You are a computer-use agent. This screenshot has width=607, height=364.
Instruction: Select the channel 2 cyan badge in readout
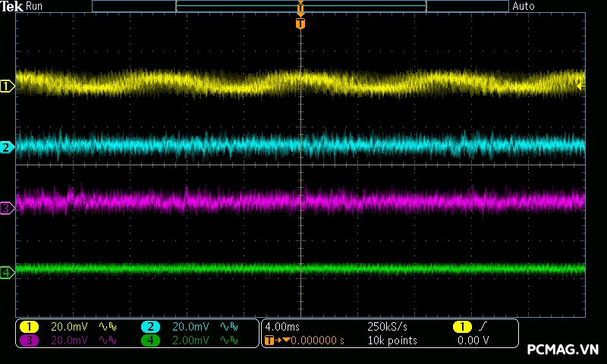tap(150, 327)
